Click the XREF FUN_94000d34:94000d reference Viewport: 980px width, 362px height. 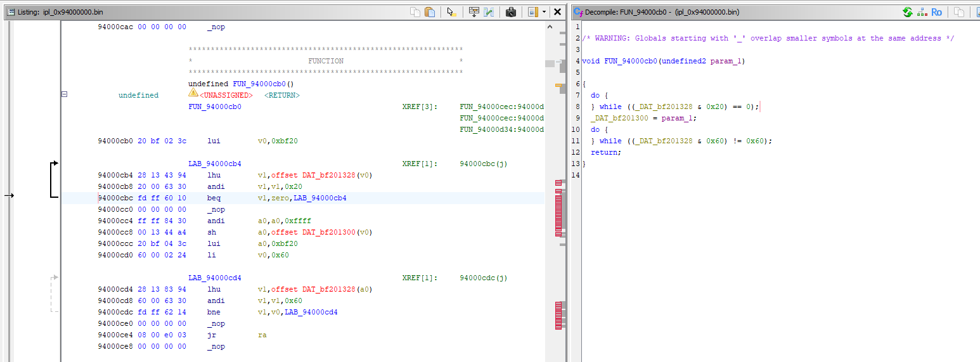coord(501,129)
